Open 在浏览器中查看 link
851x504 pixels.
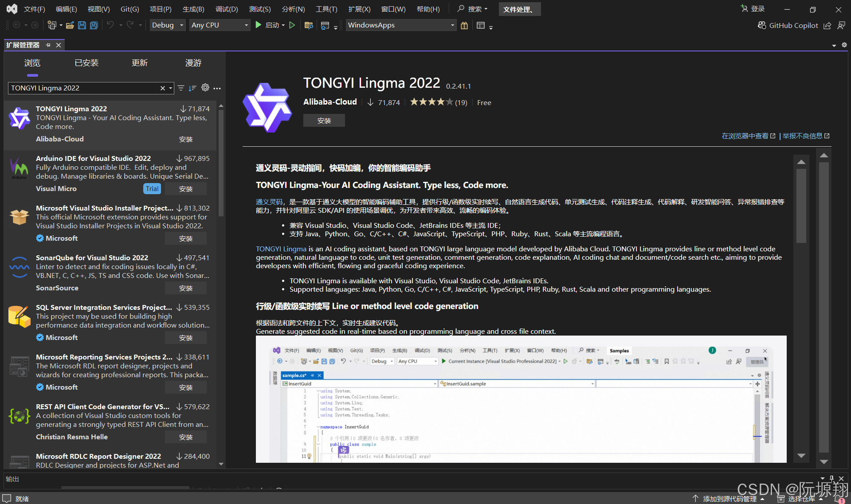(x=749, y=136)
